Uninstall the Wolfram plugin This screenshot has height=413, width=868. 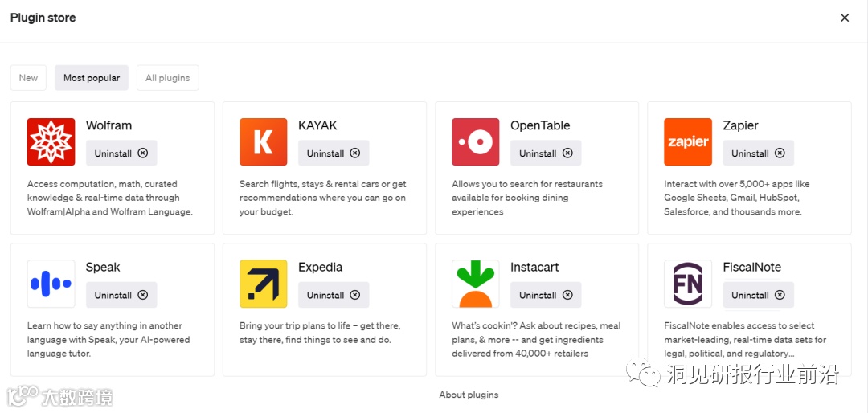pos(121,153)
